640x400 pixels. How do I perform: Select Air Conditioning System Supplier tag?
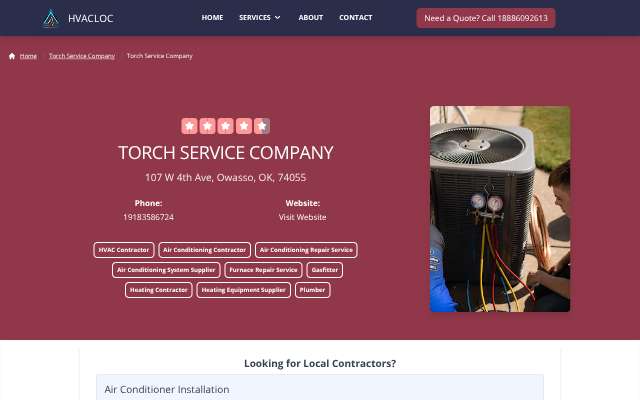coord(166,270)
